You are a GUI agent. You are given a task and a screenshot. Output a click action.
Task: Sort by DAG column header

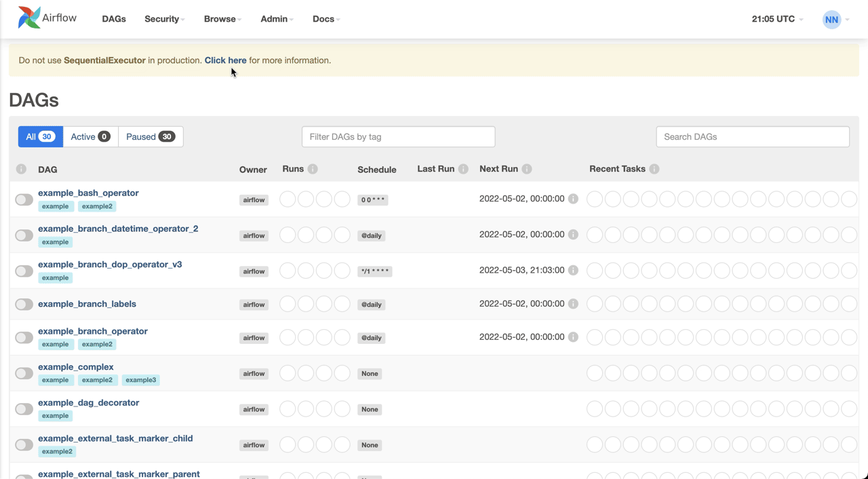tap(47, 170)
